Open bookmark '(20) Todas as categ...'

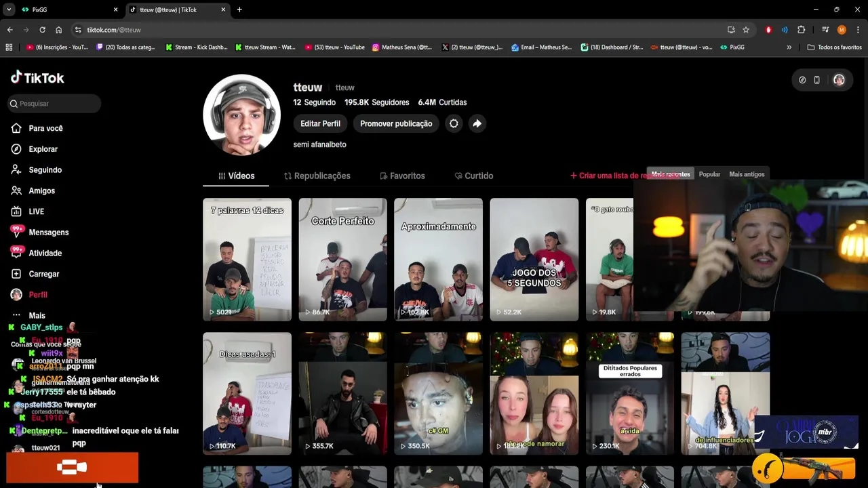(x=127, y=47)
